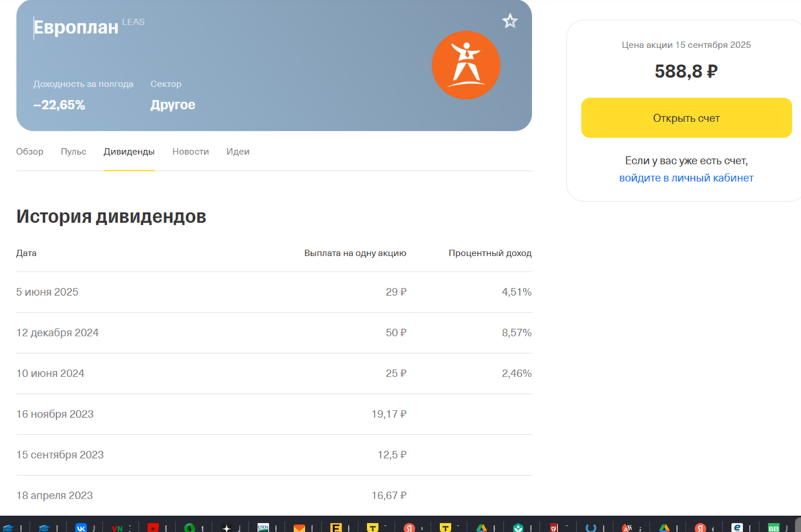
Task: Click 'Если у вас уже есть счет' text
Action: tap(686, 161)
